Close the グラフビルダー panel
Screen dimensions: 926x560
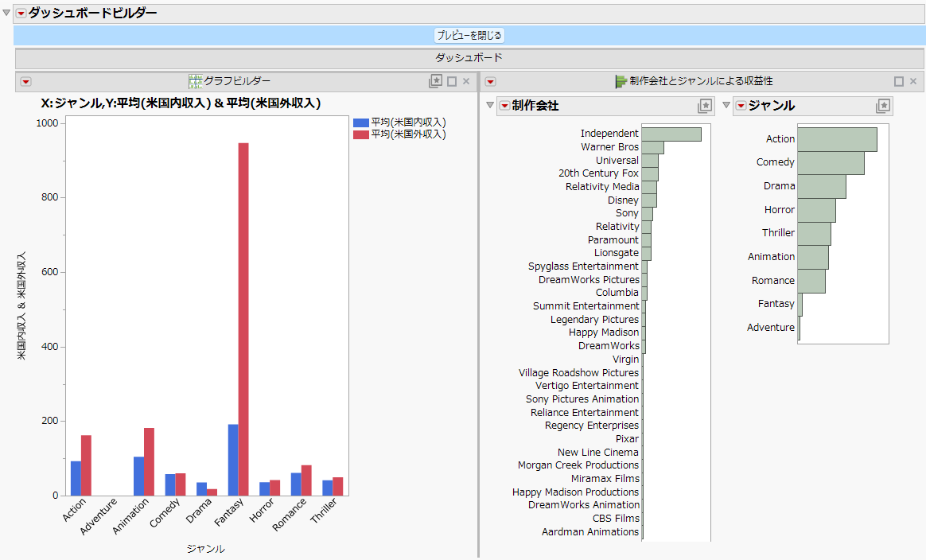466,81
